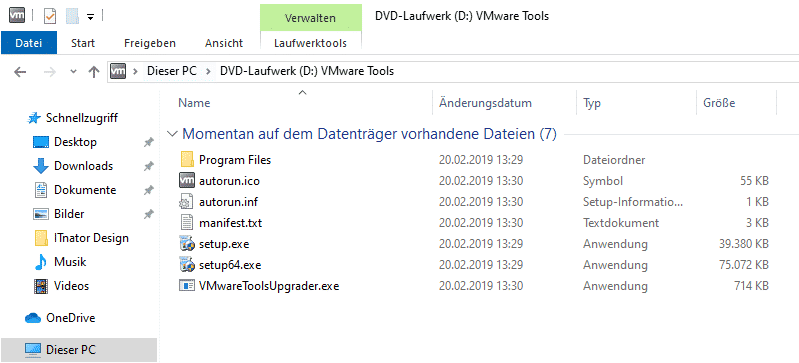Select the Program Files folder name
Image resolution: width=799 pixels, height=363 pixels.
235,160
